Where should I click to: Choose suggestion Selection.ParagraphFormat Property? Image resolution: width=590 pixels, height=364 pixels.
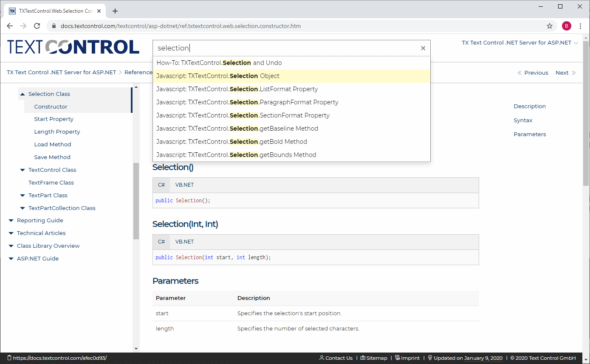pyautogui.click(x=291, y=102)
